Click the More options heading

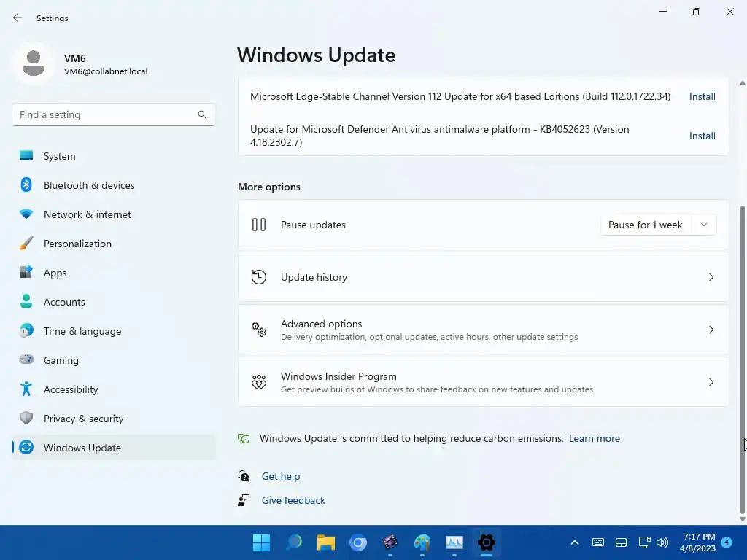[x=269, y=187]
